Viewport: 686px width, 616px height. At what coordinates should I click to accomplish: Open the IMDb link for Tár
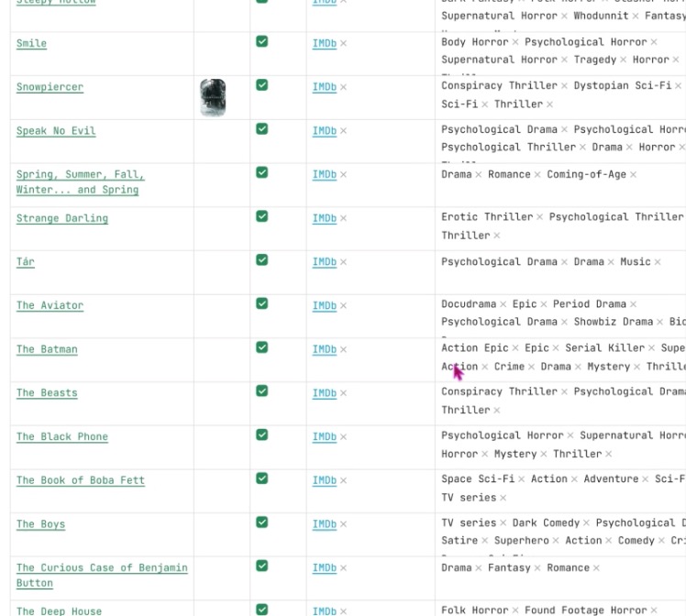[x=324, y=262]
